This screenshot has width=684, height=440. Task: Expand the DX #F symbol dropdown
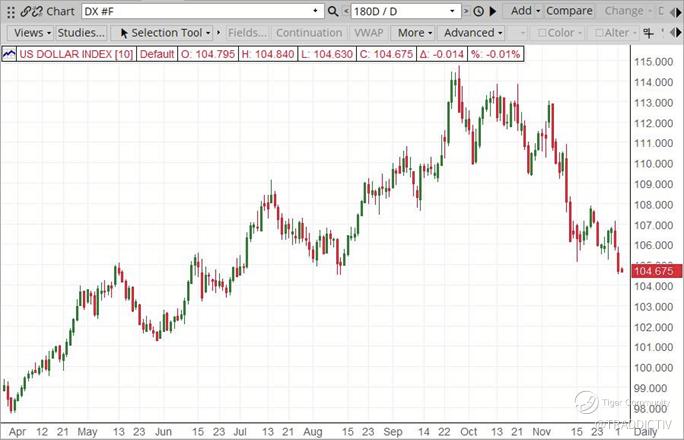point(315,11)
